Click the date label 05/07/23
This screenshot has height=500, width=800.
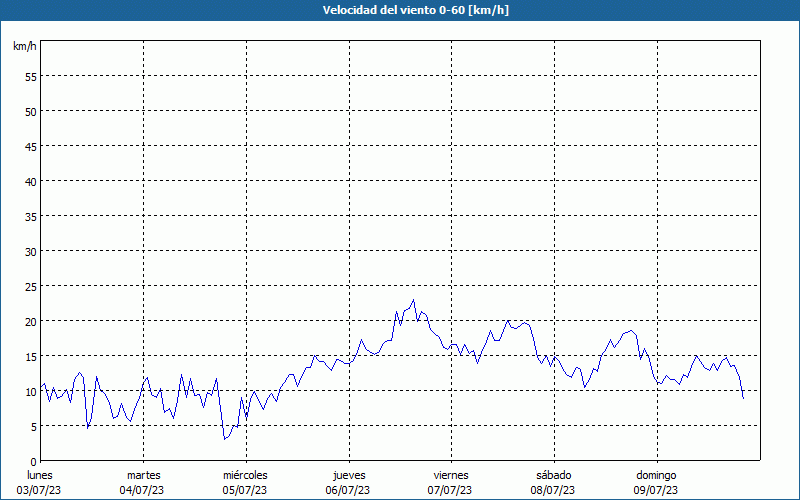coord(245,490)
